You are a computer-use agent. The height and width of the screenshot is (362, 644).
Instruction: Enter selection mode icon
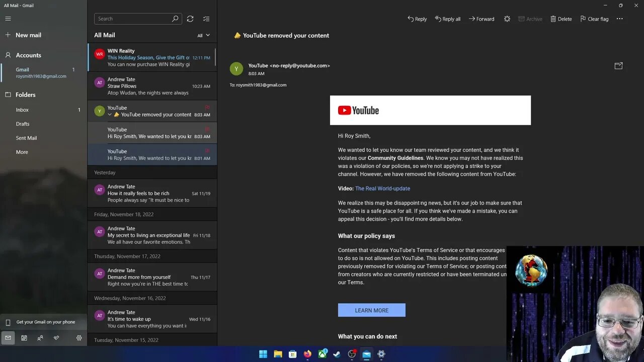tap(206, 19)
